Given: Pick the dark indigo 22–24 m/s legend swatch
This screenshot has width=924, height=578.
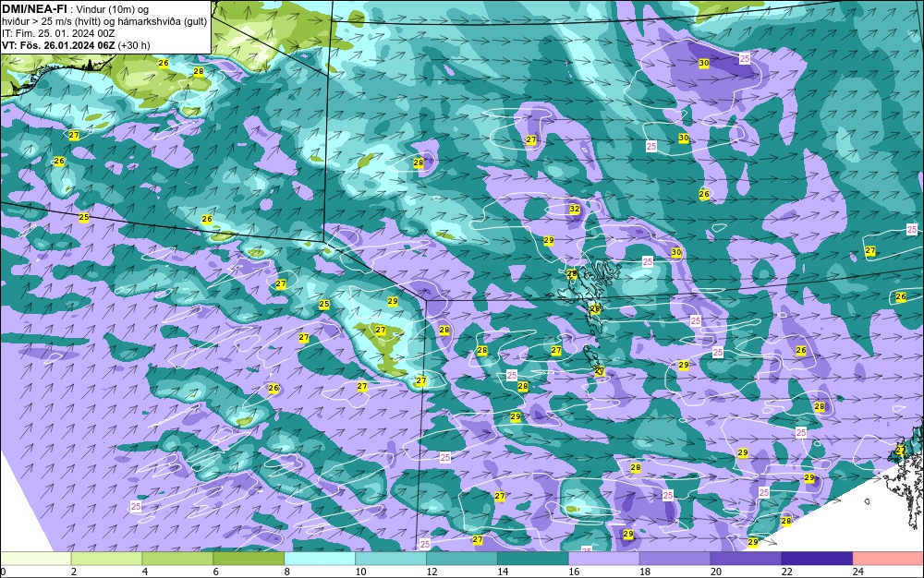Looking at the screenshot, I should (818, 558).
